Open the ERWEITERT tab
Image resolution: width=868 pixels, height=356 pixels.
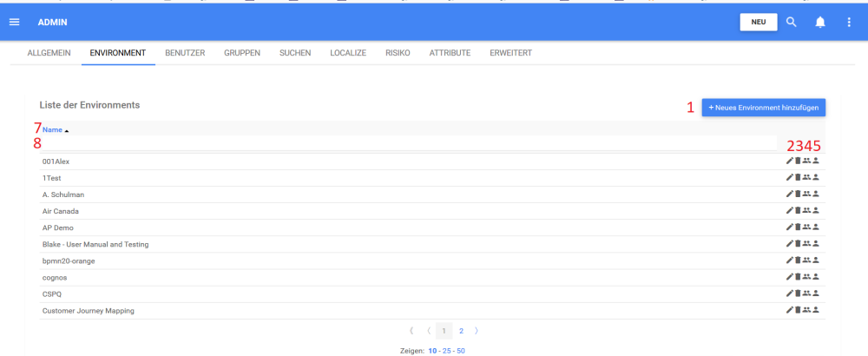[510, 53]
